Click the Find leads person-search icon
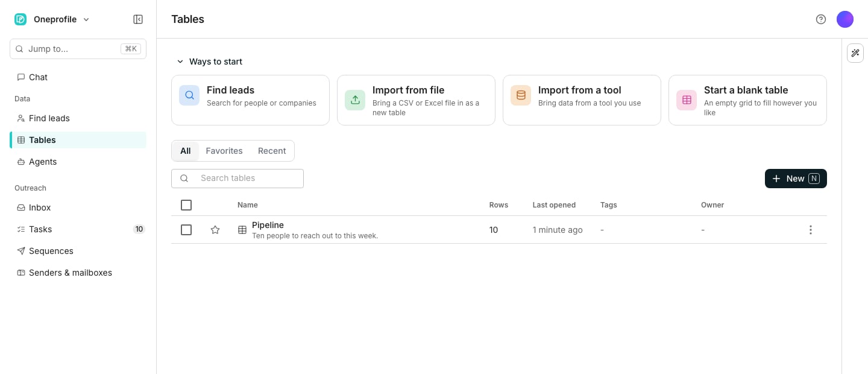Screen dimensions: 868x374 point(21,118)
